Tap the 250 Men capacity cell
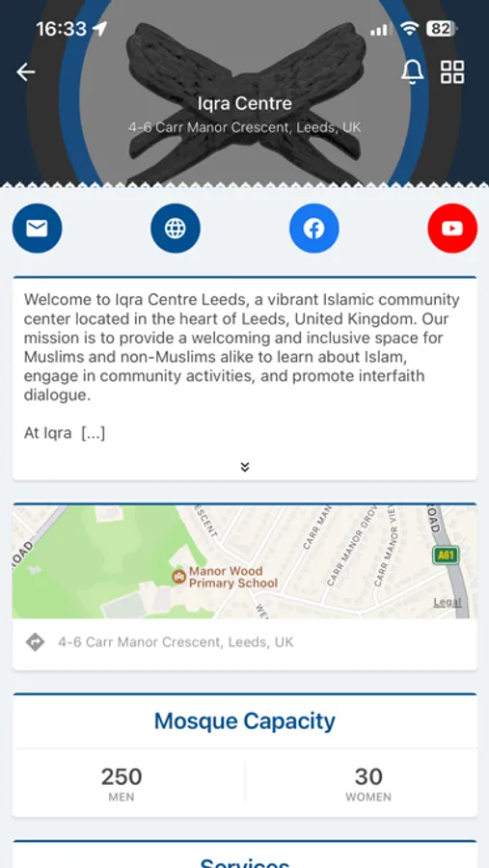489x868 pixels. click(x=122, y=784)
